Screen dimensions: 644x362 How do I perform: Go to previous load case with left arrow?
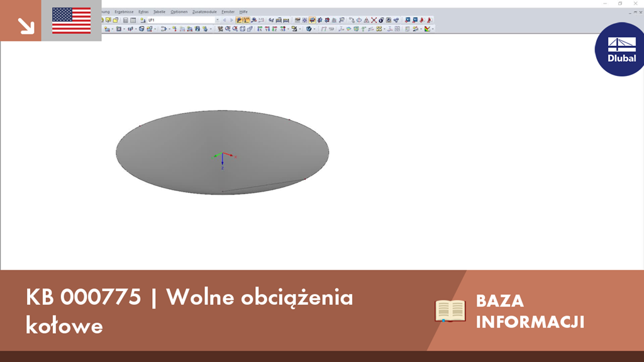[225, 20]
